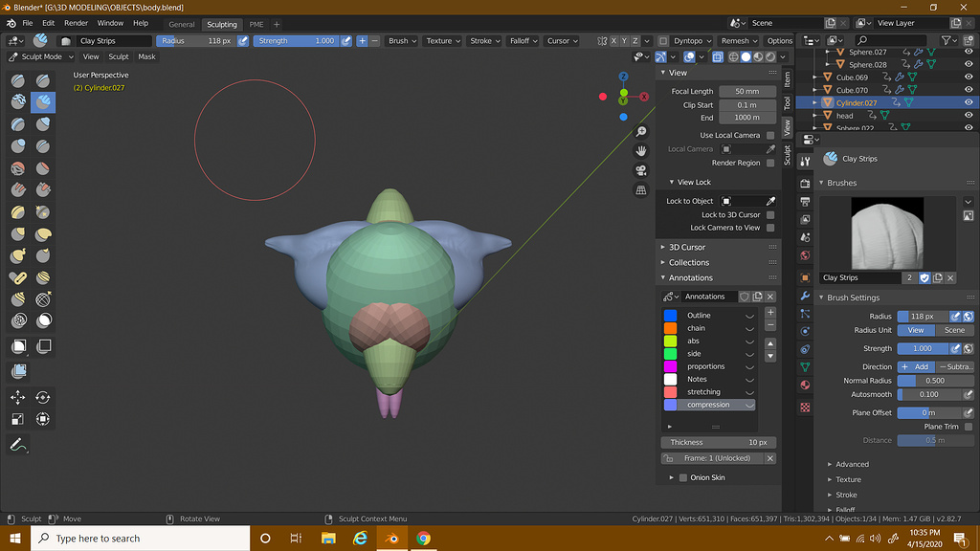980x551 pixels.
Task: Open the File menu
Action: 28,23
